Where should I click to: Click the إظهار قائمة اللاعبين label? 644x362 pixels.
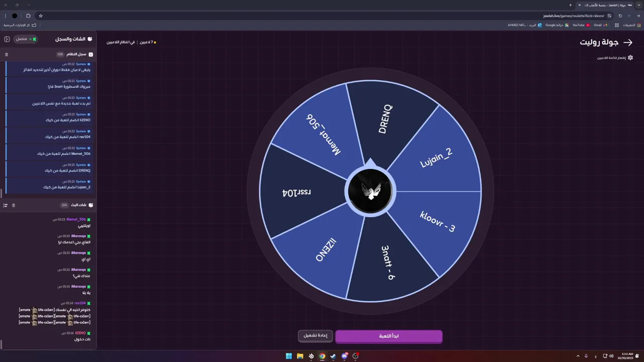[x=612, y=58]
